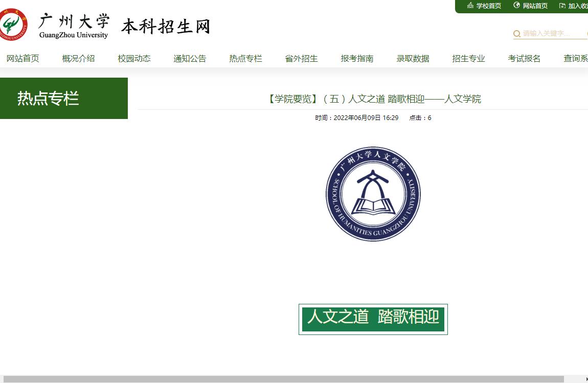Click the 加入收藏 link
588x383 pixels.
click(x=578, y=6)
